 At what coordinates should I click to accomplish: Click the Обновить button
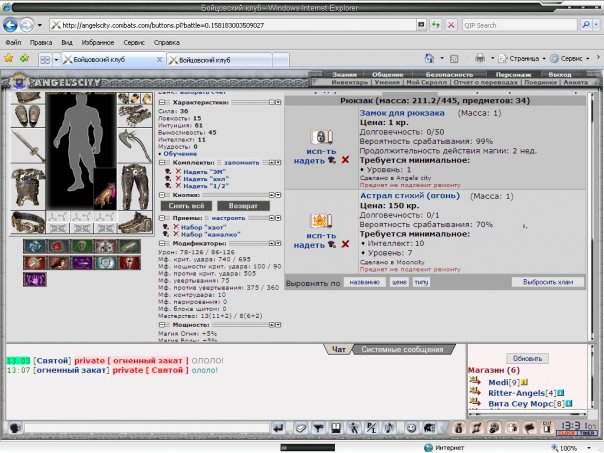(x=527, y=358)
